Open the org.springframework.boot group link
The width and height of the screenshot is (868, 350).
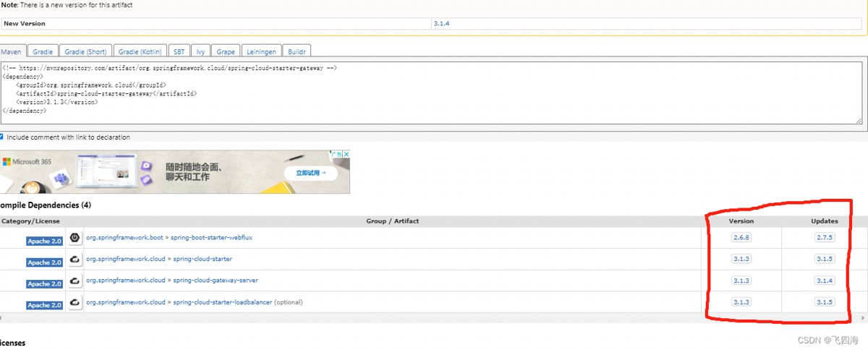124,237
